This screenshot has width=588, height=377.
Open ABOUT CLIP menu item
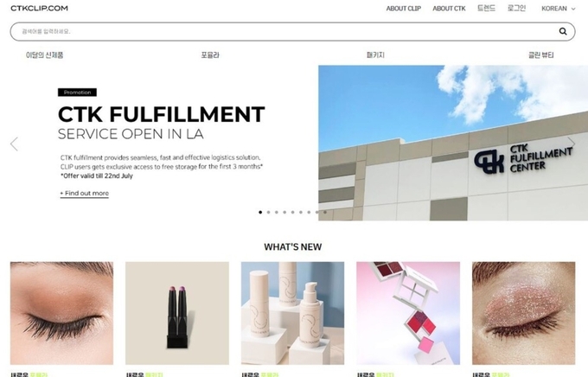point(404,9)
